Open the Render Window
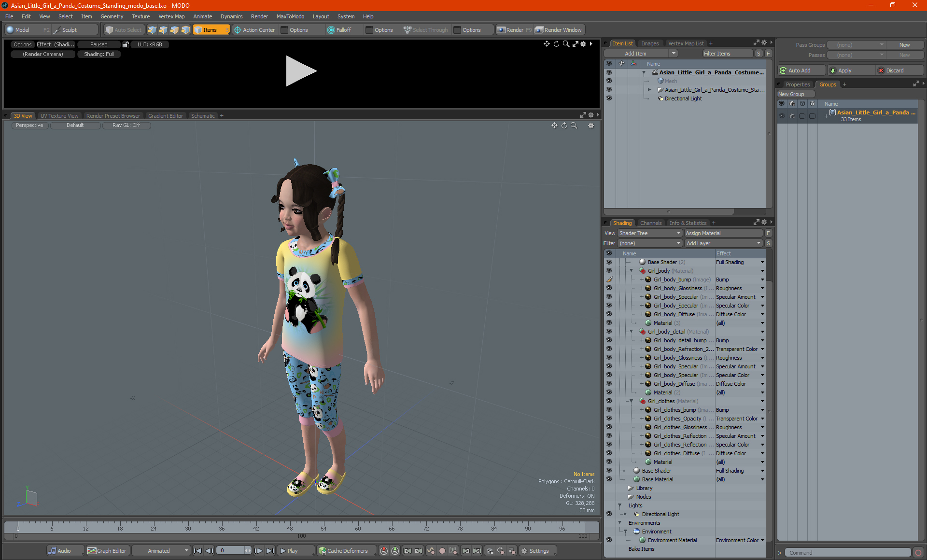The width and height of the screenshot is (927, 560). pyautogui.click(x=559, y=30)
